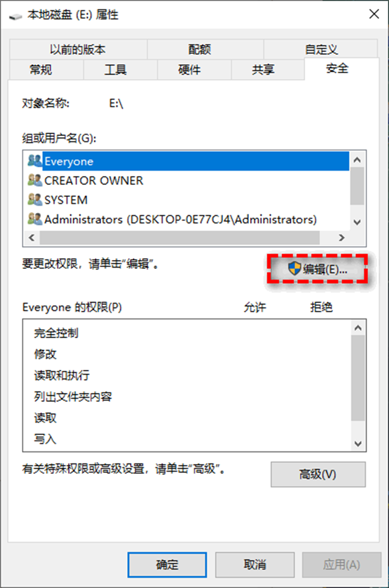Click permissions list scroll up arrow
The width and height of the screenshot is (389, 588).
(x=358, y=328)
